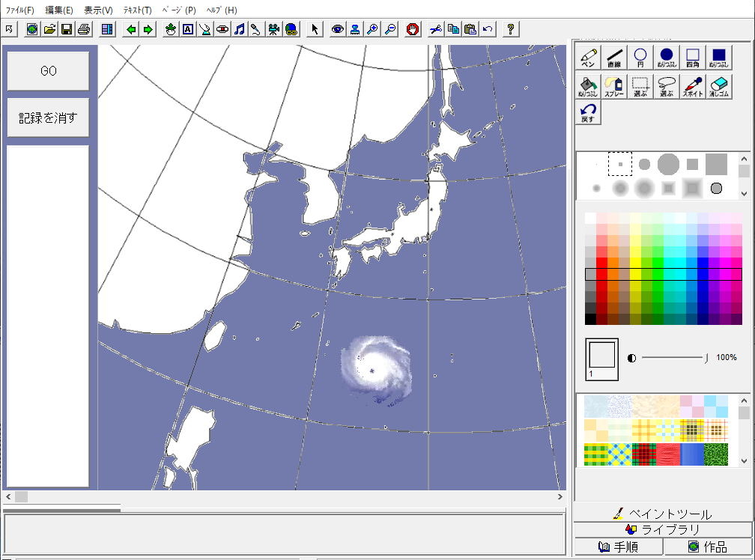Open the ファイル(F) menu

click(x=20, y=10)
